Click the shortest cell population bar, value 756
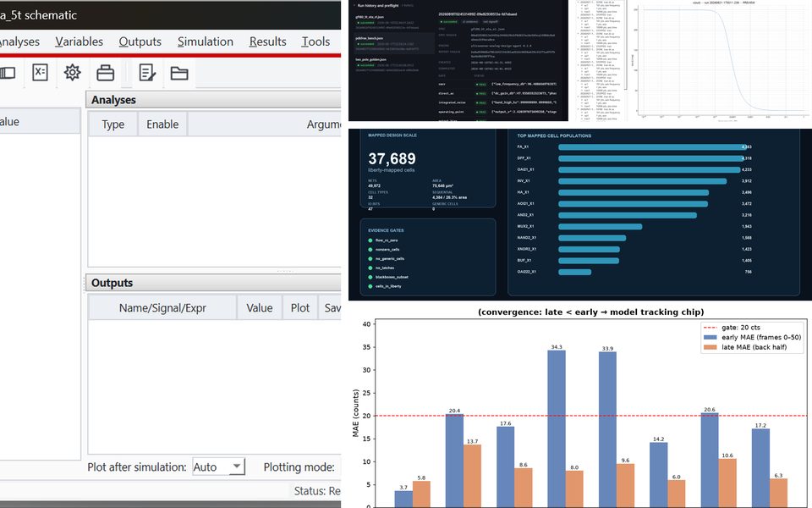Screen dimensions: 812x508 (575, 272)
